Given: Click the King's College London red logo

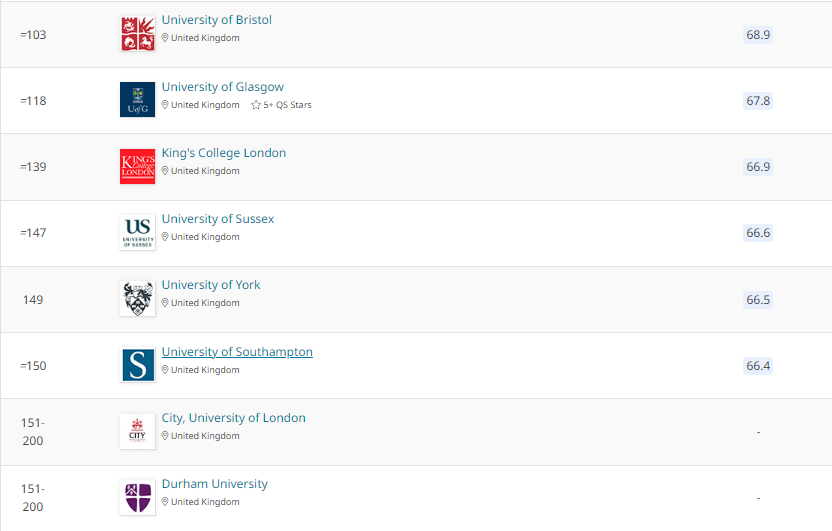Looking at the screenshot, I should click(x=137, y=167).
